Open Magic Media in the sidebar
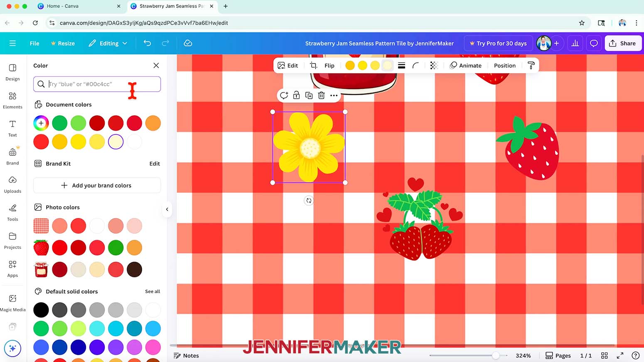The height and width of the screenshot is (362, 644). pyautogui.click(x=12, y=303)
